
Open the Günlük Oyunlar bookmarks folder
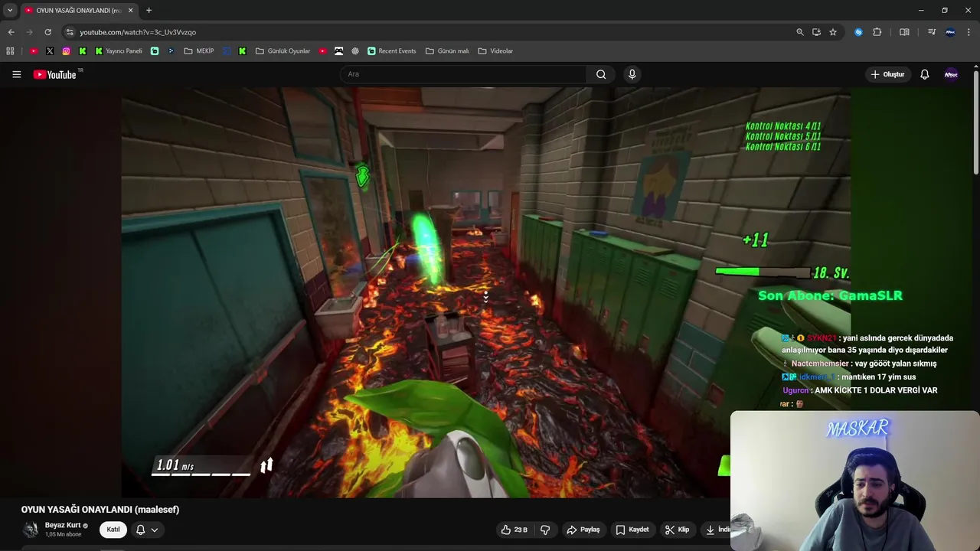pyautogui.click(x=283, y=51)
